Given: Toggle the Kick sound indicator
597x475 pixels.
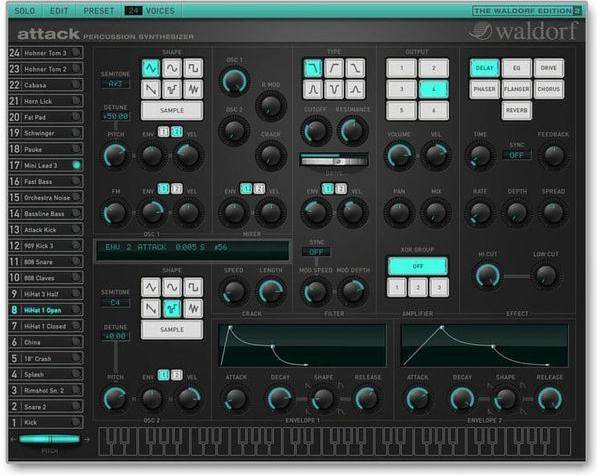Looking at the screenshot, I should pos(77,422).
